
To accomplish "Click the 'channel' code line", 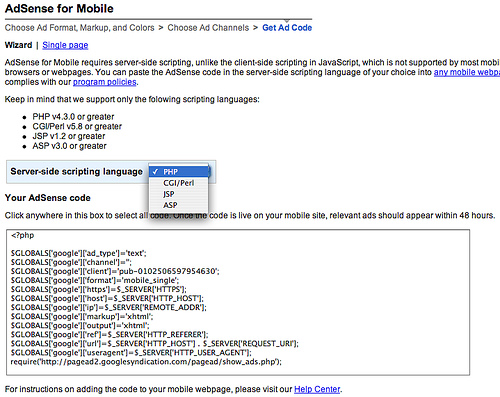I will 71,262.
